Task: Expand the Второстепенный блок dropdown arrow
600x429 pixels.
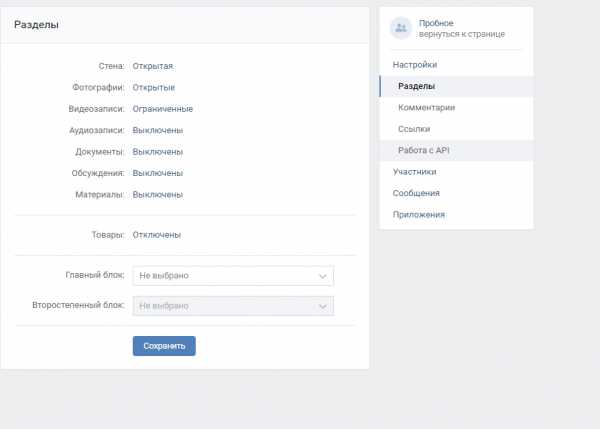Action: point(323,307)
